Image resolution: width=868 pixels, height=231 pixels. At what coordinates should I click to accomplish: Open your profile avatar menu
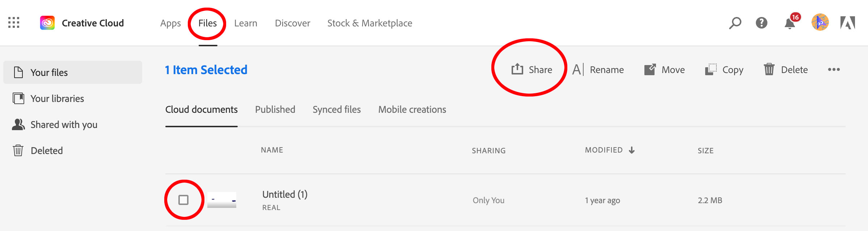click(x=820, y=23)
